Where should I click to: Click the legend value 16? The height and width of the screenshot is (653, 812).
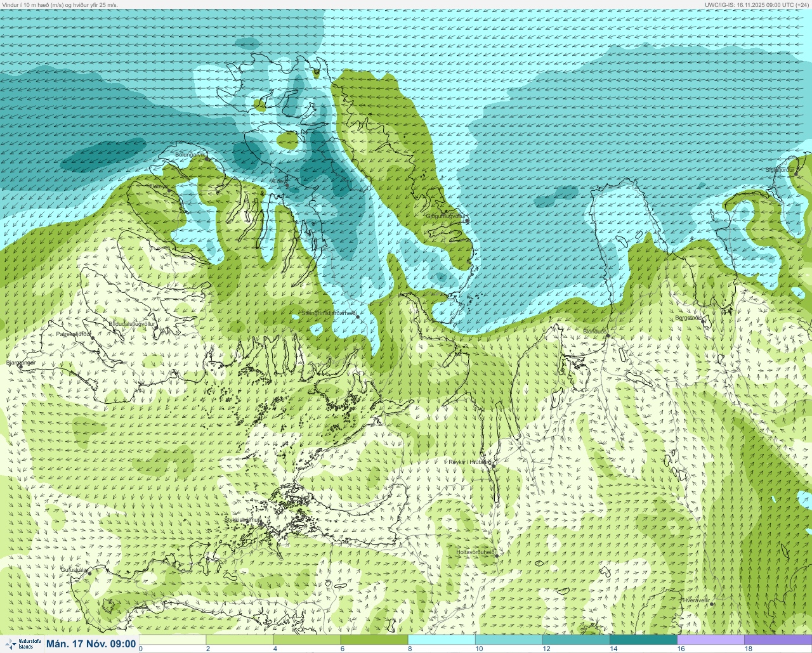tap(681, 649)
